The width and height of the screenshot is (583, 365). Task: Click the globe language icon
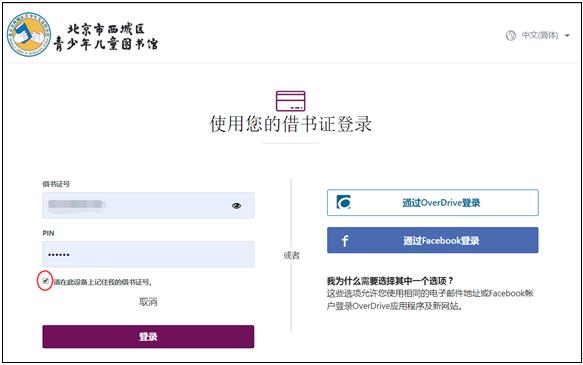coord(511,36)
